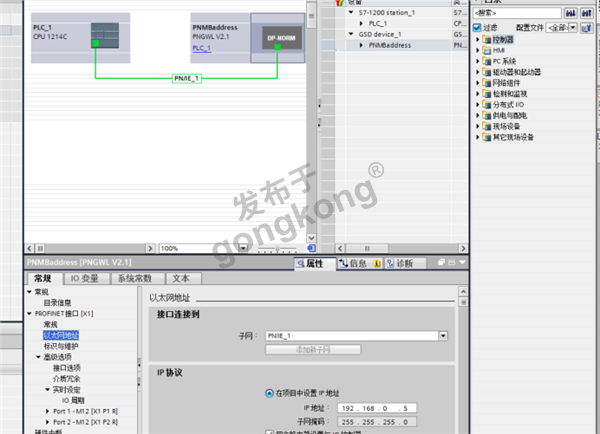This screenshot has width=600, height=434.
Task: Toggle the 过滤 filter checkbox
Action: [x=477, y=28]
